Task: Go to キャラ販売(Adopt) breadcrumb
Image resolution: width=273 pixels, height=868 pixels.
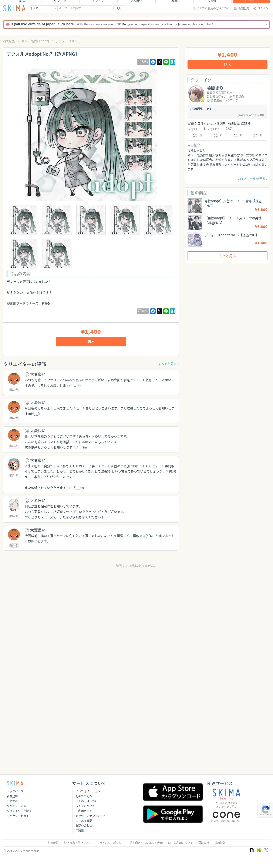Action: tap(35, 42)
